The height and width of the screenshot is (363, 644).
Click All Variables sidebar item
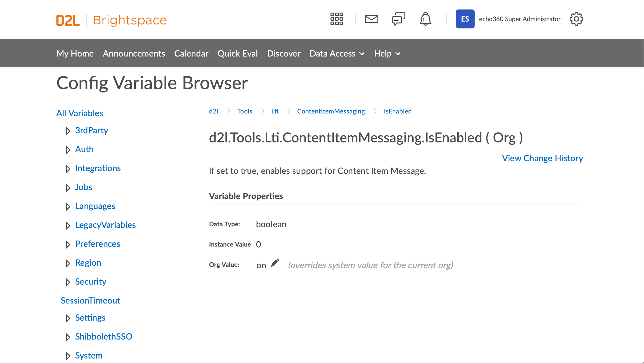coord(80,113)
